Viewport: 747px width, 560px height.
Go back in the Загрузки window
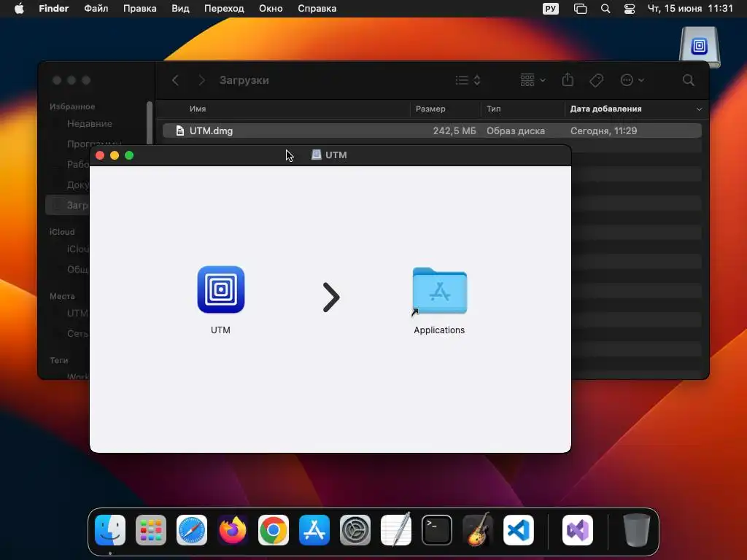[175, 80]
